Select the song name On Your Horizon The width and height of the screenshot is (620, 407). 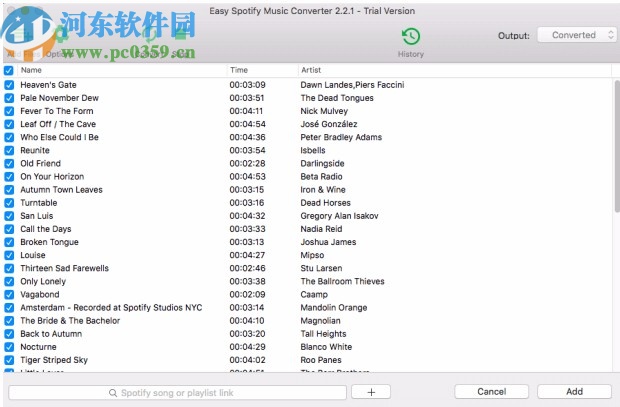[52, 176]
